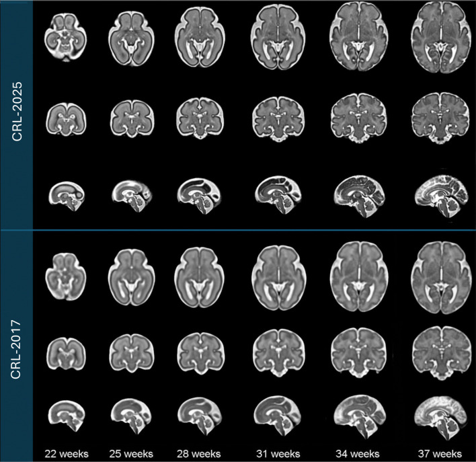Click the CRL-2017 side panel label
This screenshot has height=462, width=476.
16,345
